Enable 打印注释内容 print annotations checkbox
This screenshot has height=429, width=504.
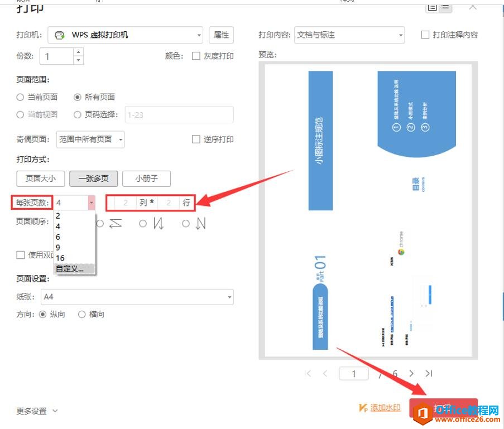(425, 35)
